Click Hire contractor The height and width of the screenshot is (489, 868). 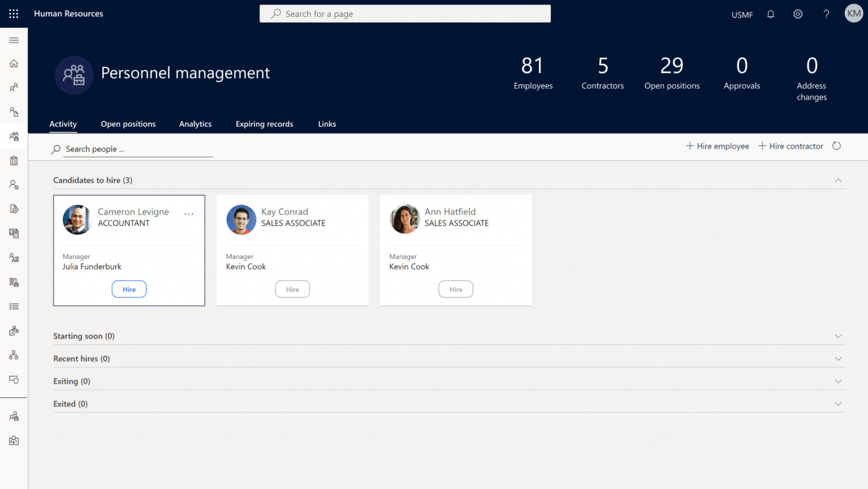(791, 146)
